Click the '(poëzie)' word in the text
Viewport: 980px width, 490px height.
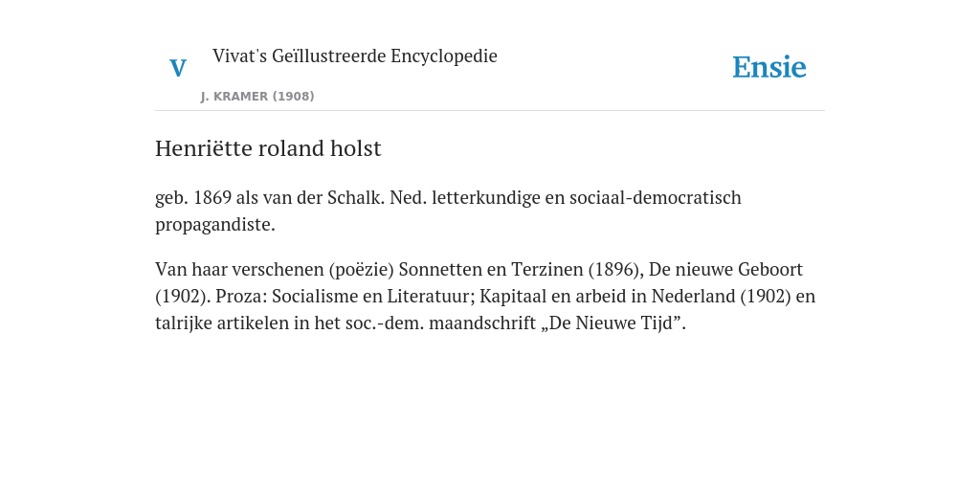click(x=362, y=269)
